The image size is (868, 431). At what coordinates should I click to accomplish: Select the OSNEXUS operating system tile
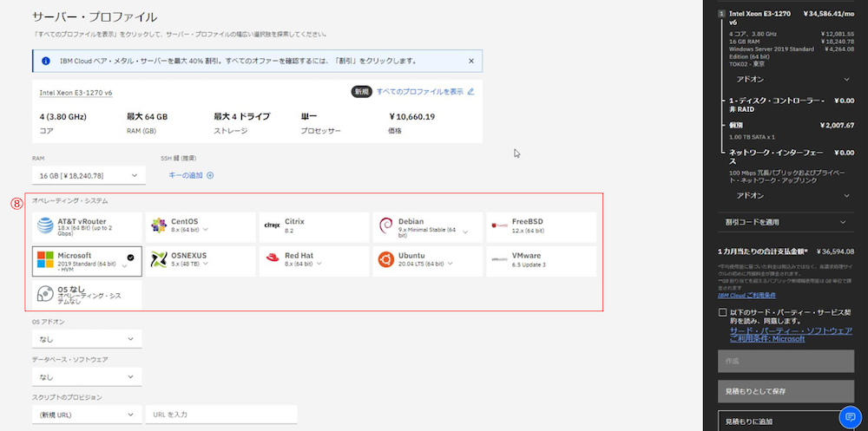tap(201, 260)
